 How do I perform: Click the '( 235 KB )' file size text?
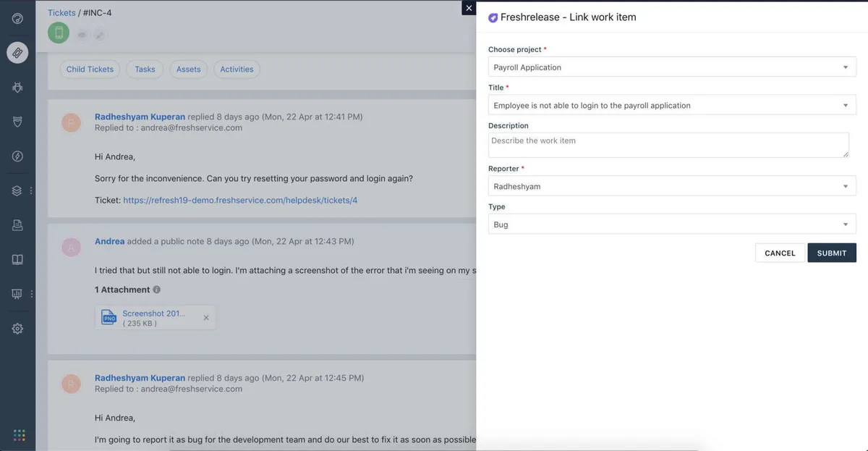(140, 324)
